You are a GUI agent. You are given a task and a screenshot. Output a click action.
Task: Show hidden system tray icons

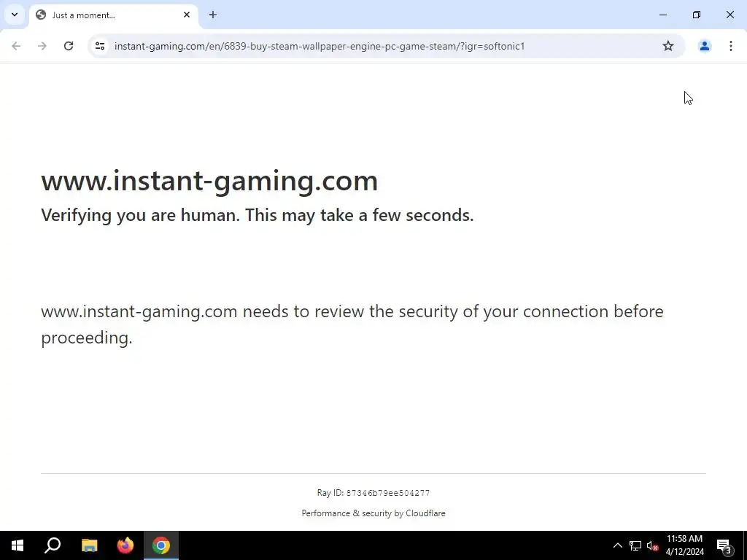[x=617, y=545]
